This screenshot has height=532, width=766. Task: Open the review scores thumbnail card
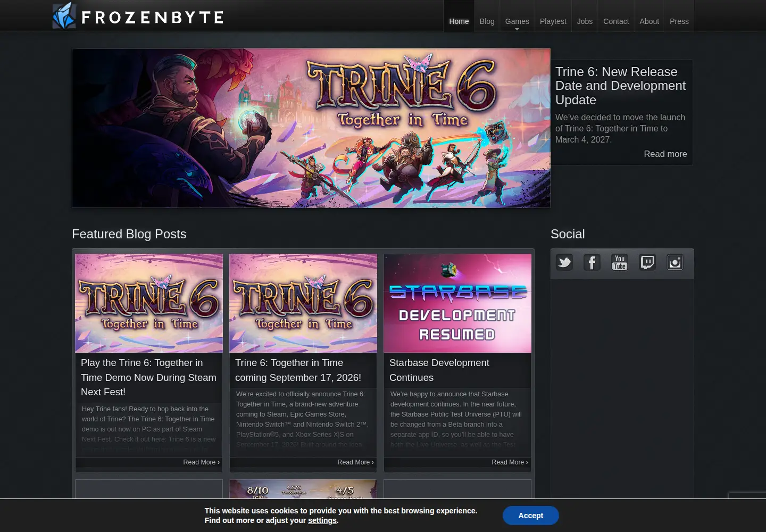click(303, 489)
